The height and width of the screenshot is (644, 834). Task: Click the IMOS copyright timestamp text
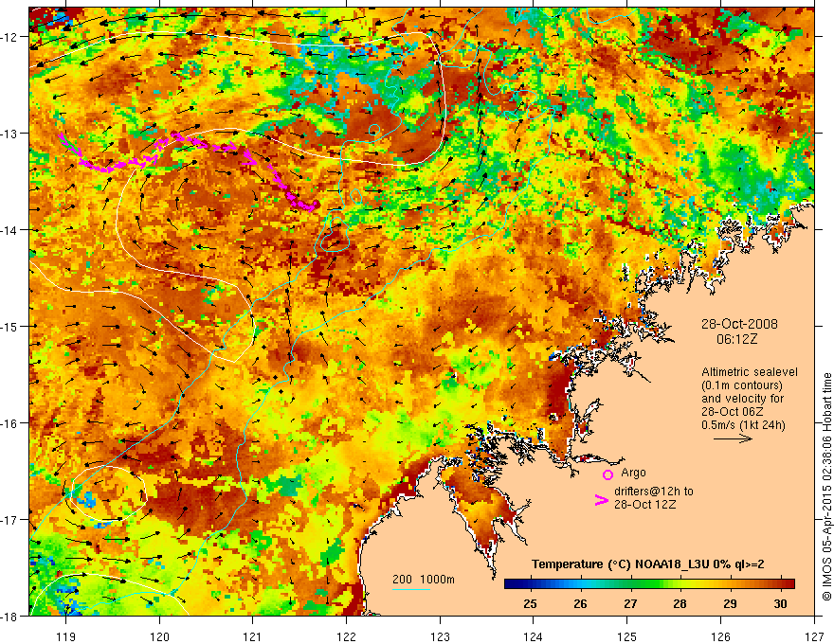[827, 486]
